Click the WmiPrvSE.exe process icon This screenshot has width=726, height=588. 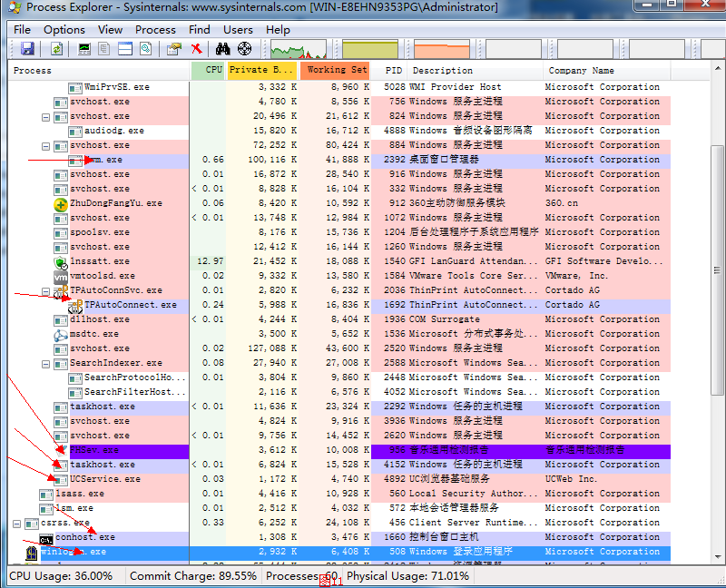tap(75, 88)
